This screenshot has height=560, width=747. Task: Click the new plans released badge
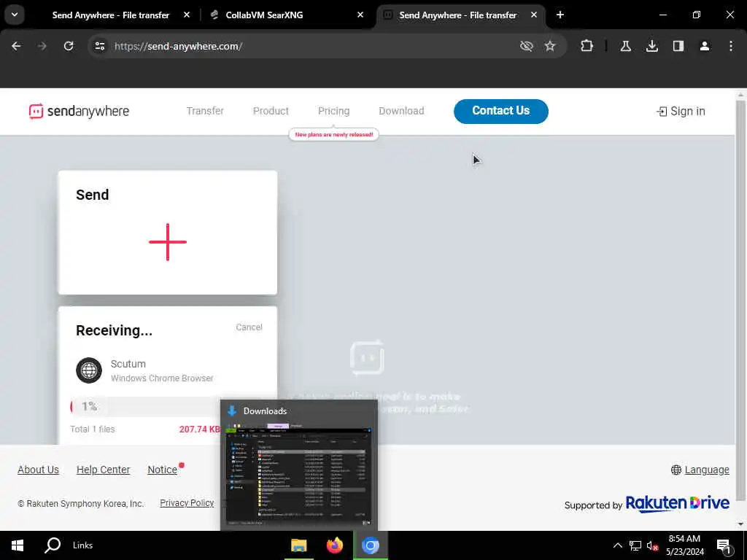pyautogui.click(x=333, y=135)
